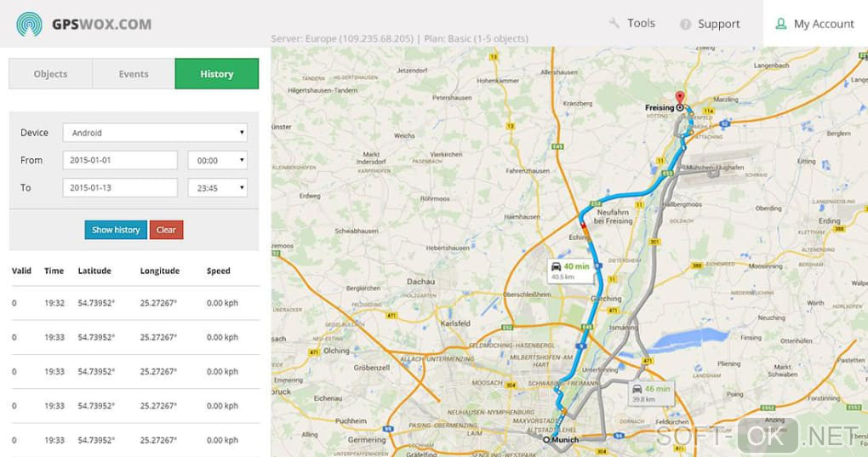The image size is (868, 457).
Task: Open the From time dropdown 00:00
Action: [x=218, y=161]
